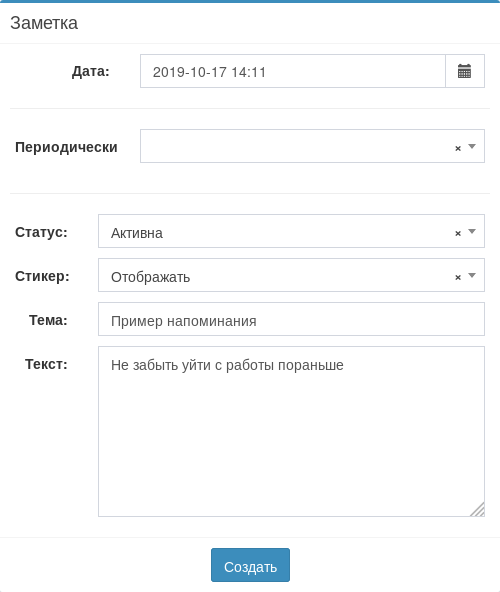This screenshot has height=592, width=500.
Task: Click the Заметка dialog title
Action: click(44, 23)
